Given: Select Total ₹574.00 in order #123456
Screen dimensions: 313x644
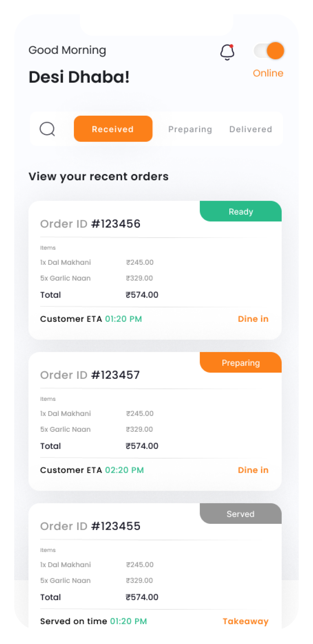Looking at the screenshot, I should [99, 295].
